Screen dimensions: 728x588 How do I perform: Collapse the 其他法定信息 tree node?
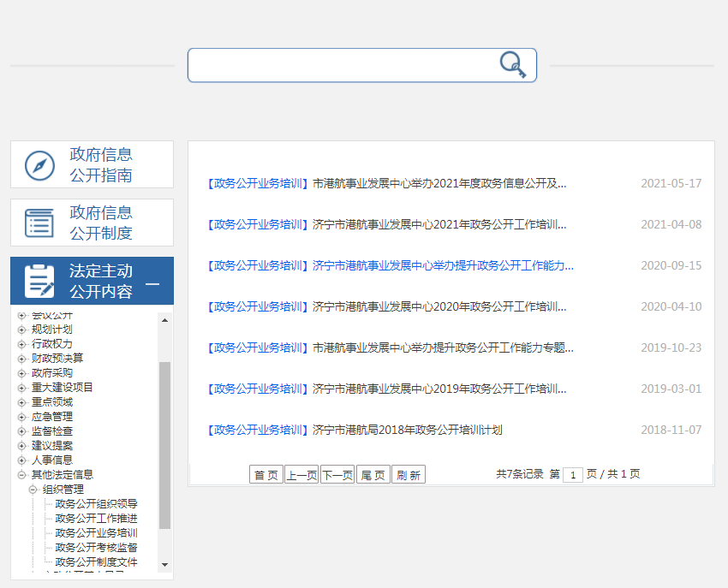[x=22, y=474]
